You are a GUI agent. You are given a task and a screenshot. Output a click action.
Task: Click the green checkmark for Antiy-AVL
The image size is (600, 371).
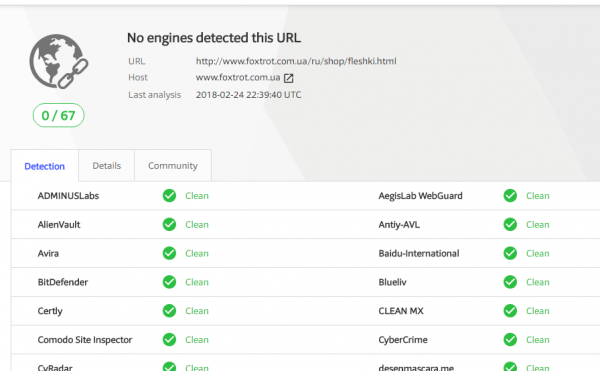510,224
